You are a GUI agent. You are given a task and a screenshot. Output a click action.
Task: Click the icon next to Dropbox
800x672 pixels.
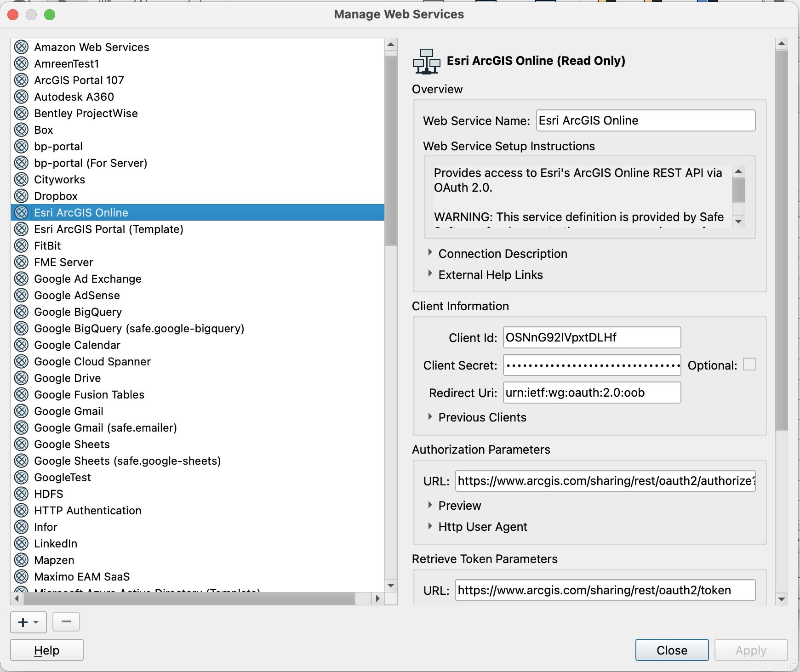[21, 196]
